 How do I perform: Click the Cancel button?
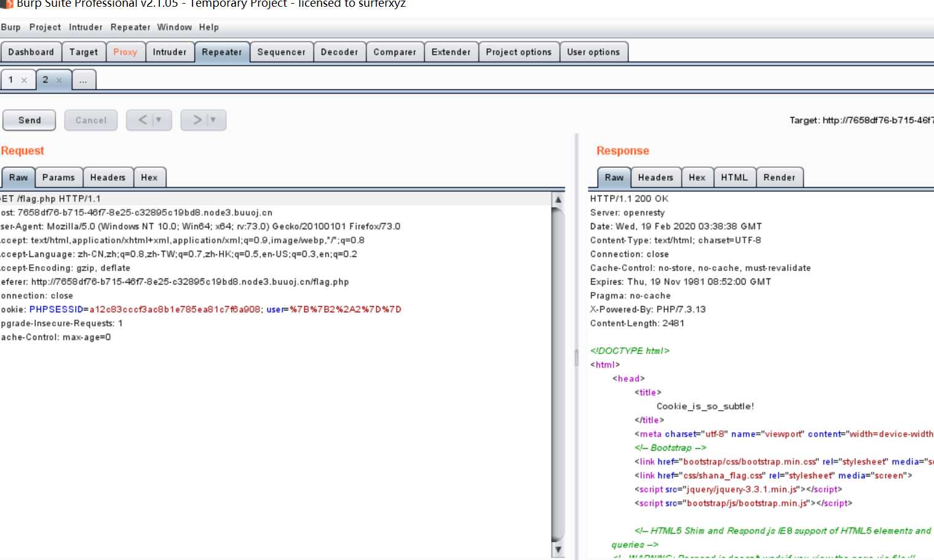[x=91, y=120]
